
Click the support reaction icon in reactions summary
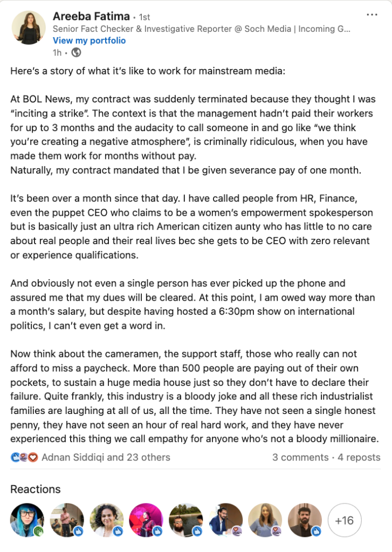click(24, 457)
